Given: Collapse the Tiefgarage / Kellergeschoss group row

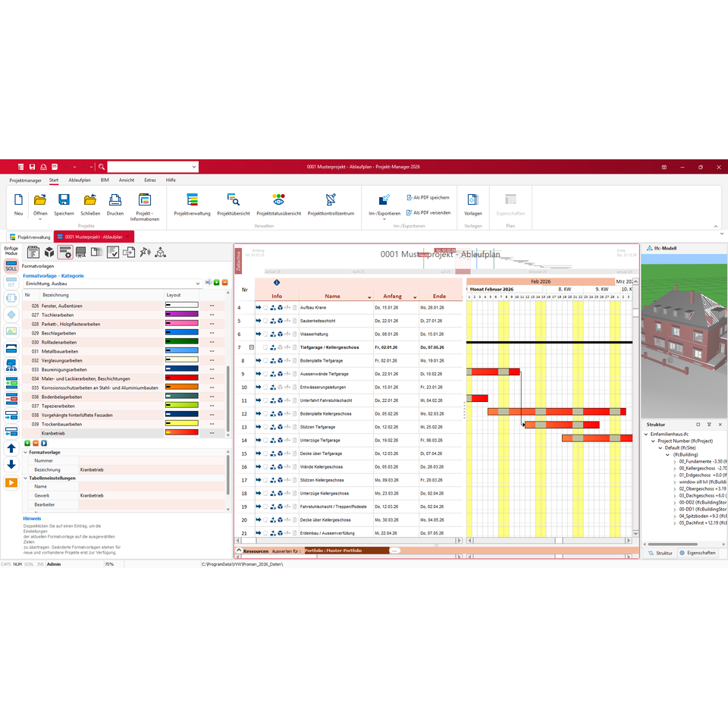Looking at the screenshot, I should (251, 347).
